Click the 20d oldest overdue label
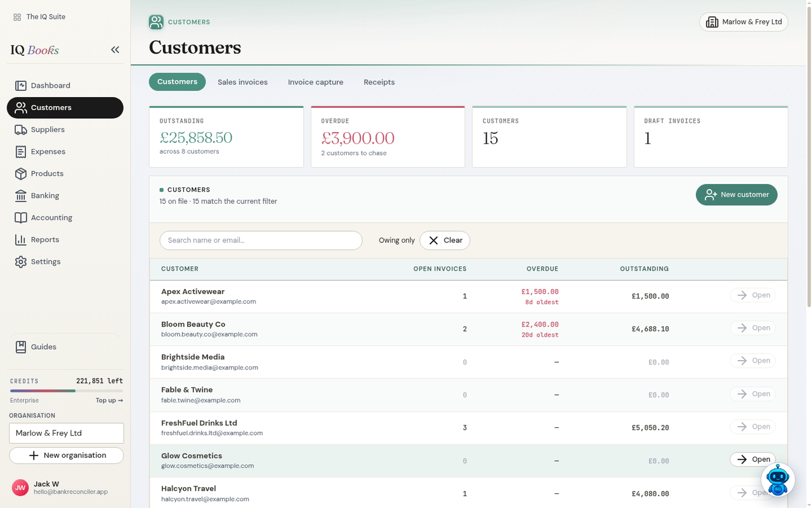 [540, 335]
